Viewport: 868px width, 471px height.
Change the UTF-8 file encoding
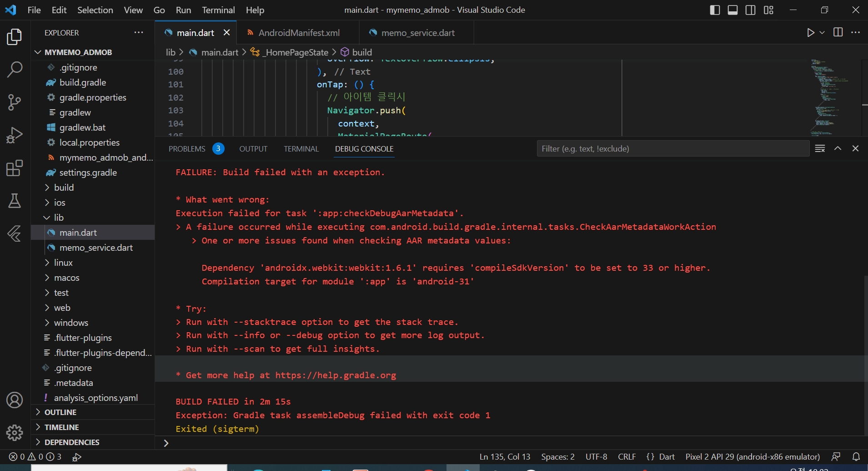point(596,457)
